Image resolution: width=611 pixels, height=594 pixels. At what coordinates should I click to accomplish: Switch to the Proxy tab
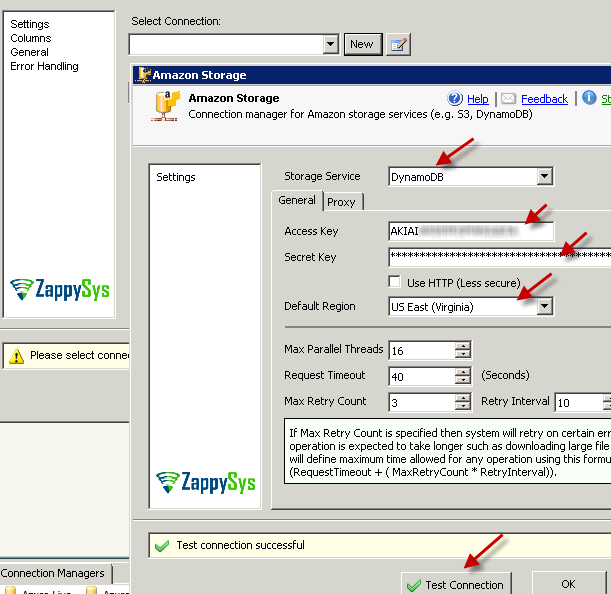pos(341,202)
